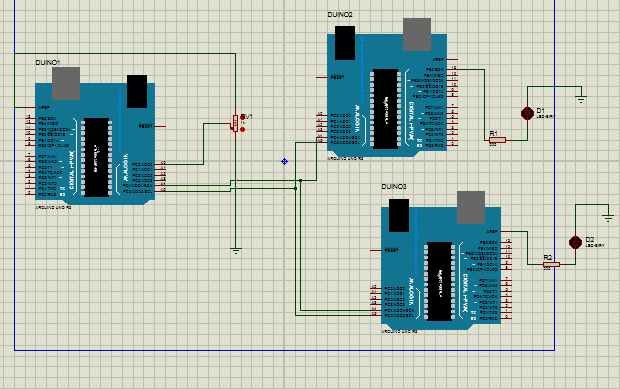This screenshot has height=389, width=620.
Task: Click the DUINO2 label text
Action: [340, 15]
